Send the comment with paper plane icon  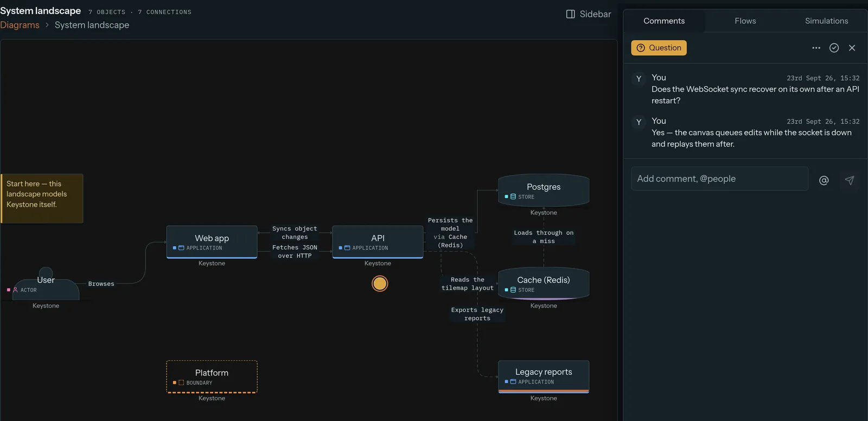(850, 181)
